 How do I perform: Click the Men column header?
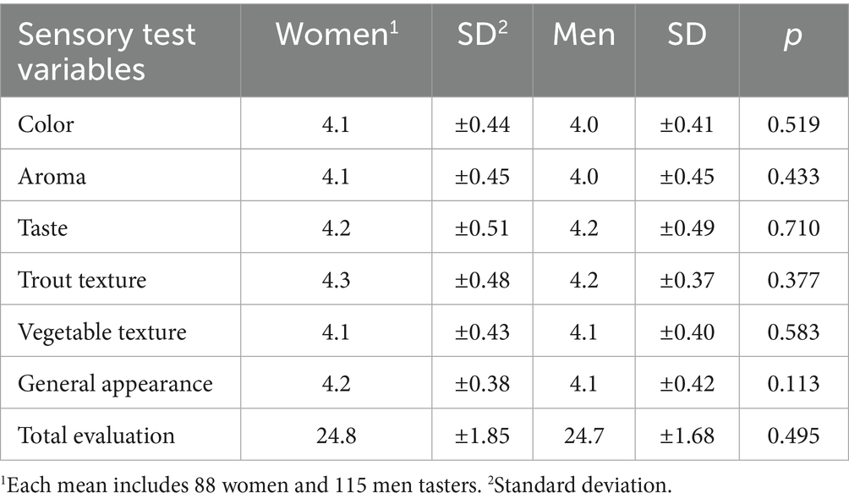(x=583, y=35)
